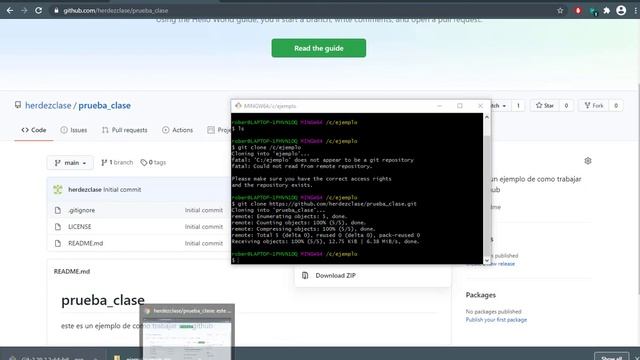The width and height of the screenshot is (640, 360).
Task: Open Publish your first package link
Action: [x=496, y=320]
